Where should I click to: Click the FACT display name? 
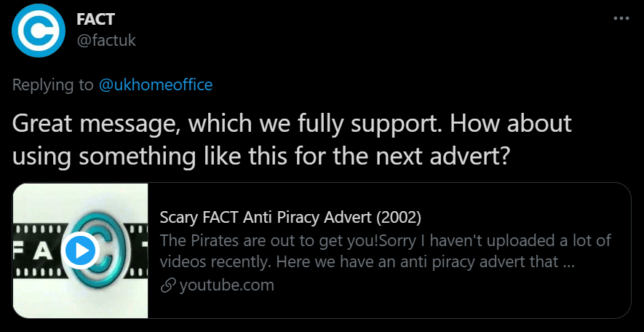click(x=95, y=19)
